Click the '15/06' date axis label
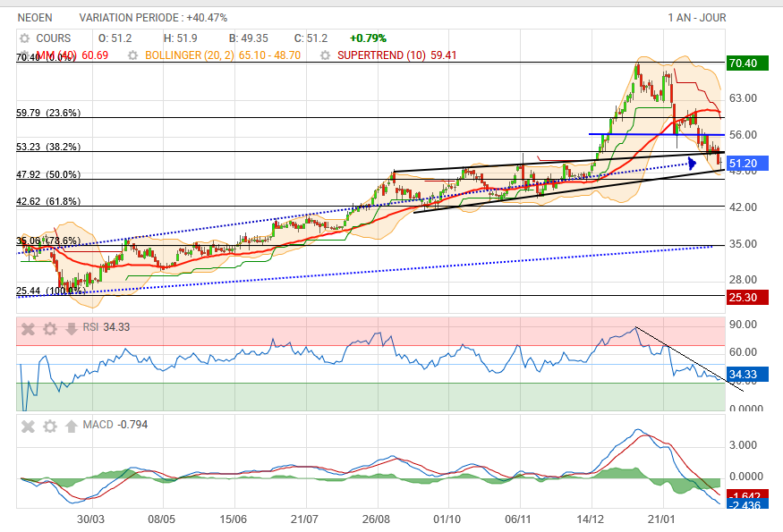The image size is (783, 532). (x=234, y=519)
